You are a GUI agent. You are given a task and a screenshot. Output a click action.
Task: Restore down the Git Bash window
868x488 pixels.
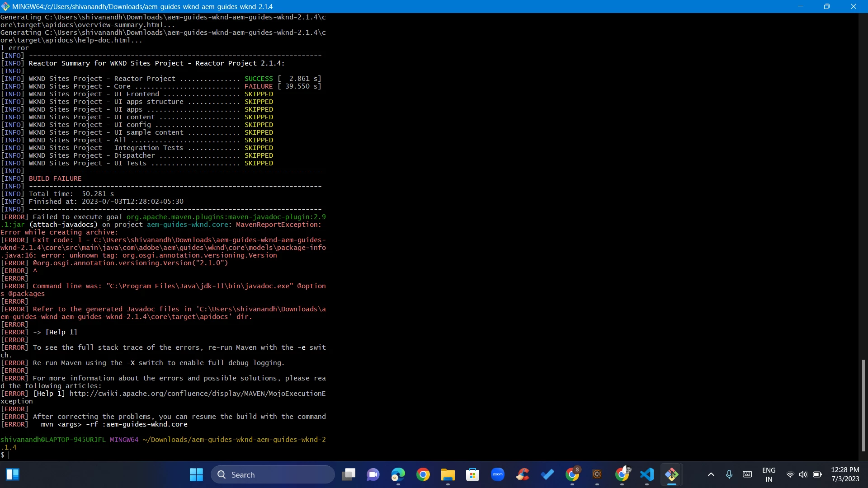[x=826, y=6]
